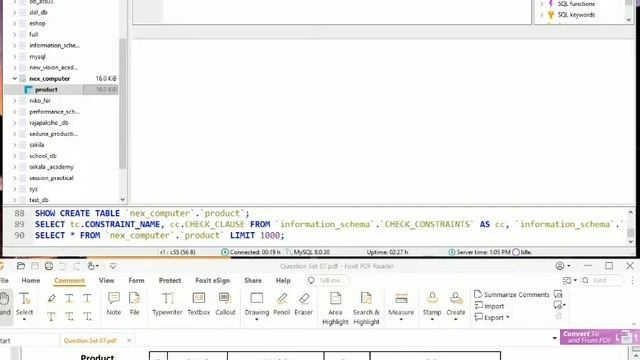Click the Open folder icon in Foxit title bar
Image resolution: width=640 pixels, height=360 pixels.
tap(21, 266)
